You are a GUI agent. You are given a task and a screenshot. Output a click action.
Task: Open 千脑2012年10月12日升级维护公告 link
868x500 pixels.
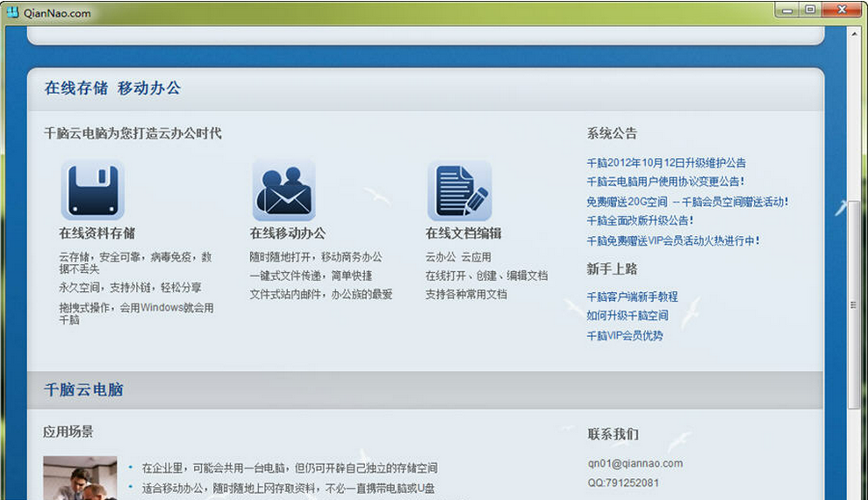666,162
